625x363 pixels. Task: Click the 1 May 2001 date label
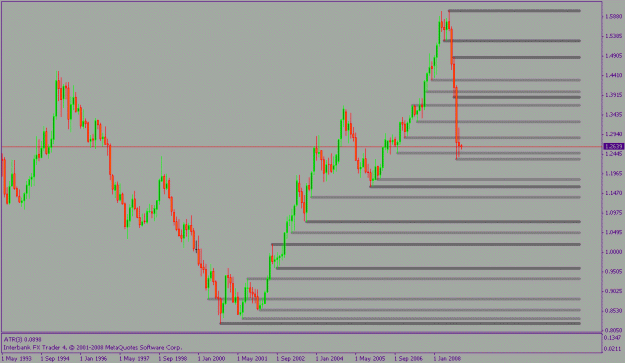click(x=252, y=359)
